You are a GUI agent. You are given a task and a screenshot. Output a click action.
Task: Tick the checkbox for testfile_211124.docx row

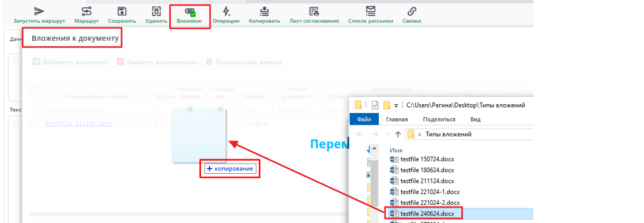pyautogui.click(x=35, y=123)
